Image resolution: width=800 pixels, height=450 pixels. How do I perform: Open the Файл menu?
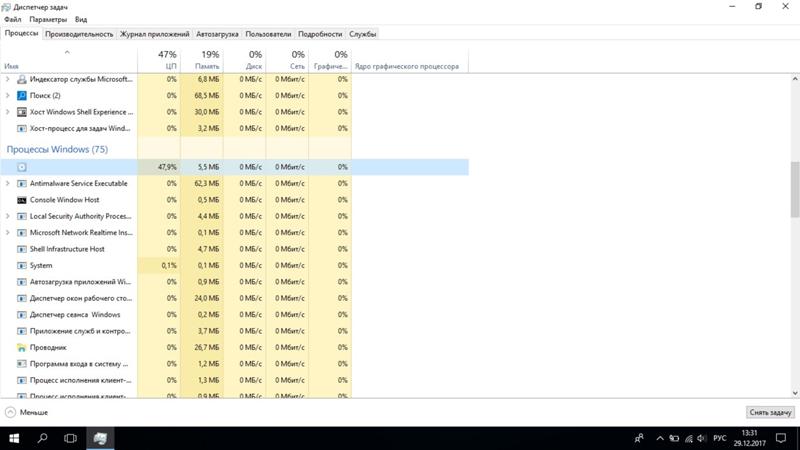(x=13, y=19)
